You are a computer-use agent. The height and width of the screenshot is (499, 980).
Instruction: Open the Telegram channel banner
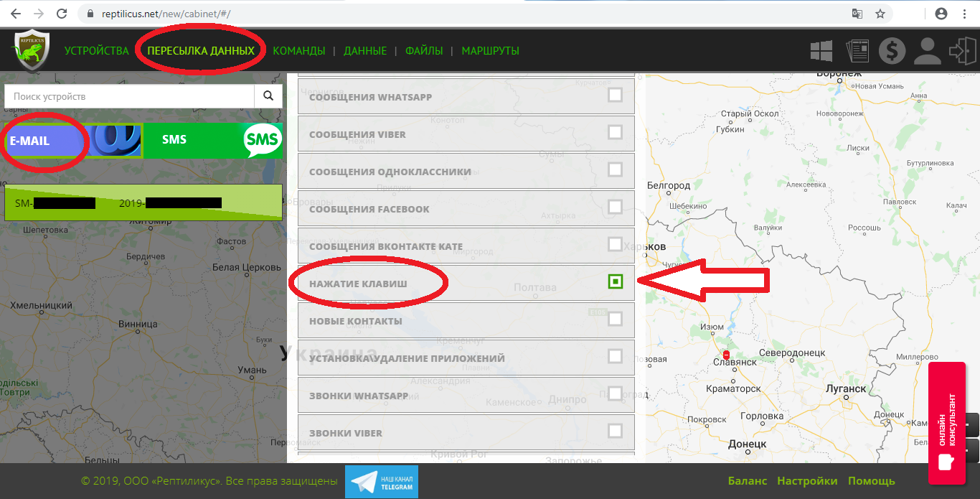click(x=381, y=481)
